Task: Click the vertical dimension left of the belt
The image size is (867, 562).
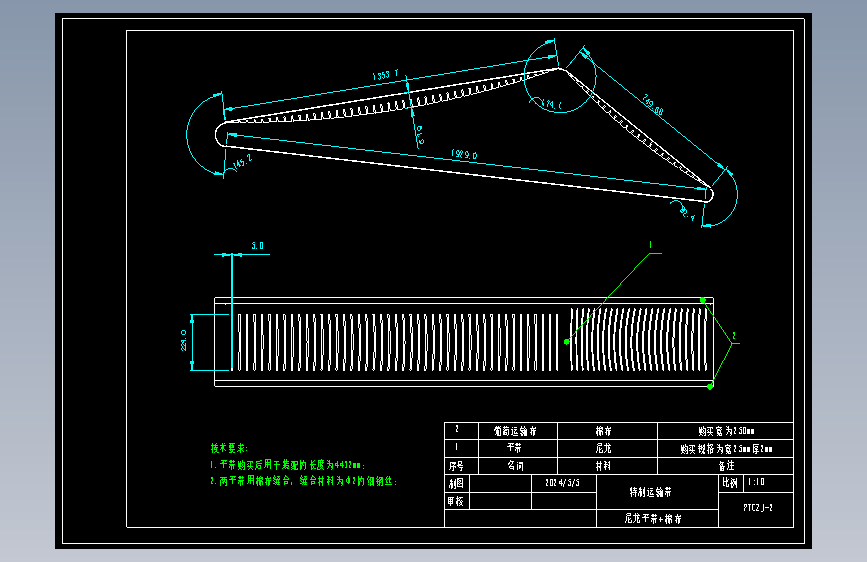Action: point(184,341)
